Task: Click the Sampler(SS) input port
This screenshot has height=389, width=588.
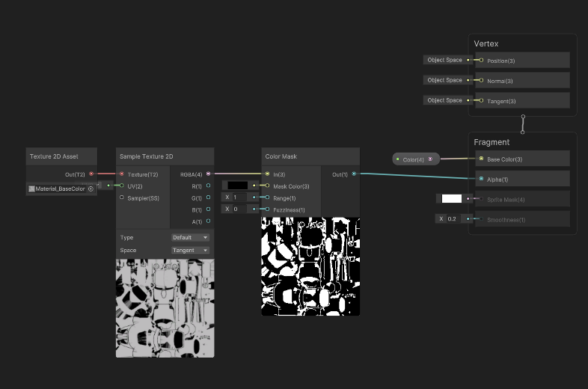Action: pyautogui.click(x=122, y=197)
